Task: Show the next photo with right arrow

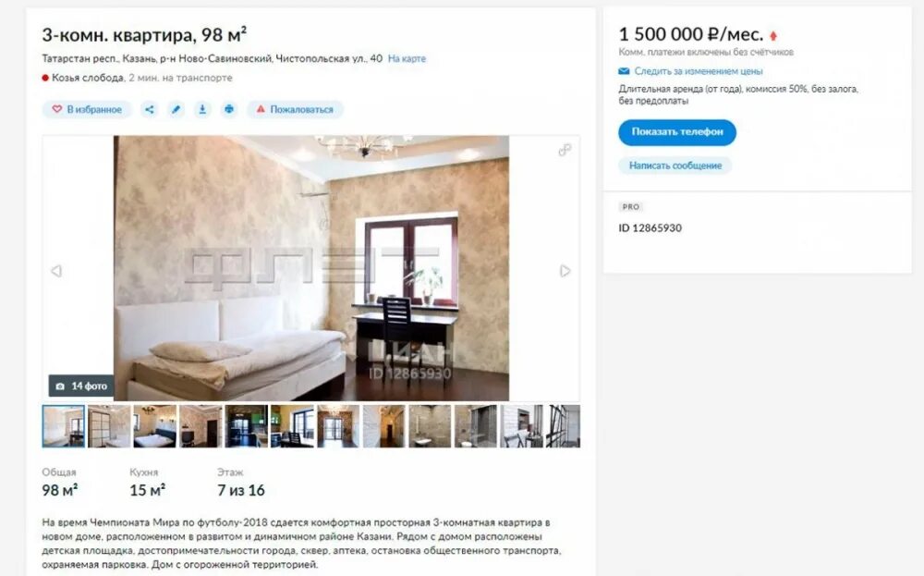Action: pos(565,271)
